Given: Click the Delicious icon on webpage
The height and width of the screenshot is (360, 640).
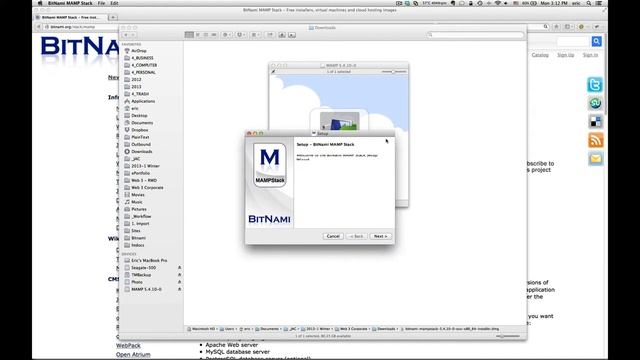Looking at the screenshot, I should [595, 121].
